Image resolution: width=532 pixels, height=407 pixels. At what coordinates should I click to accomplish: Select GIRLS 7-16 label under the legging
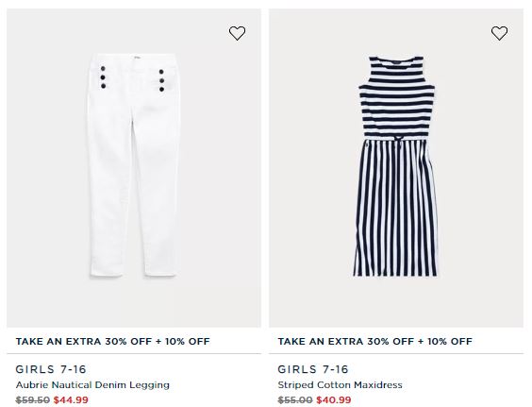click(x=51, y=369)
